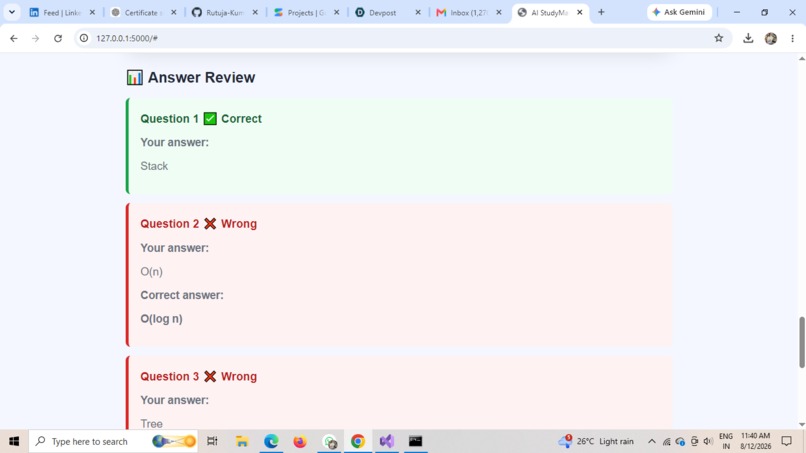Screen dimensions: 806x453
Task: Close the GitHub Rutuja-Kum tab
Action: tap(255, 12)
